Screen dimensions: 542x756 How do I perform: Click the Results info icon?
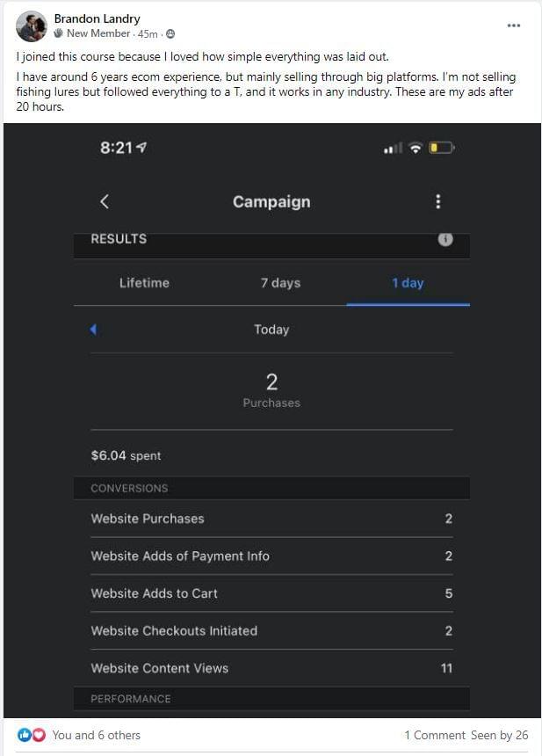tap(445, 239)
